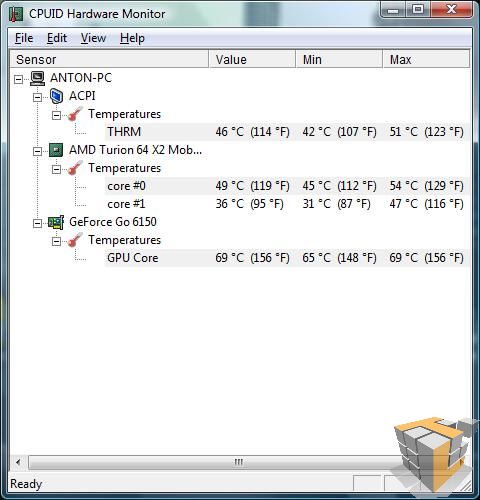The image size is (480, 500).
Task: Click the thermometer icon under ACPI
Action: click(x=75, y=114)
